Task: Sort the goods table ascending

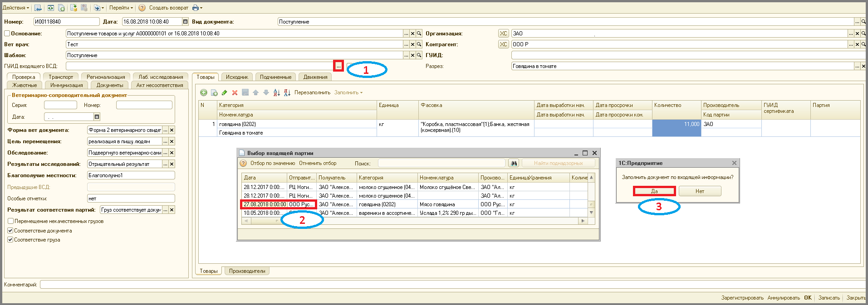Action: click(x=277, y=92)
